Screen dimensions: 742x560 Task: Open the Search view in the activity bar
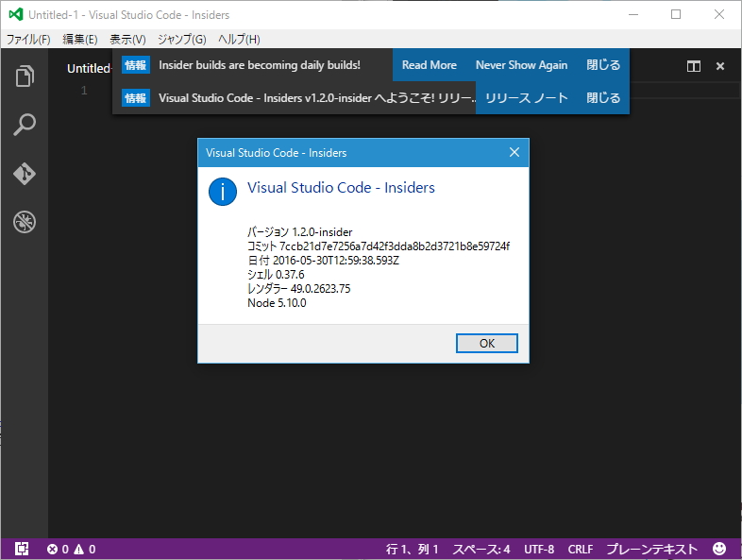[25, 125]
